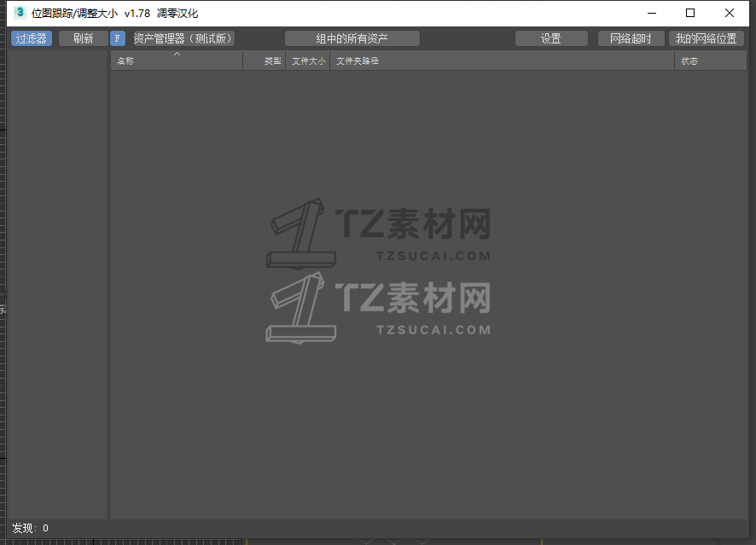756x545 pixels.
Task: Click the 我的网络位置 button
Action: tap(706, 38)
